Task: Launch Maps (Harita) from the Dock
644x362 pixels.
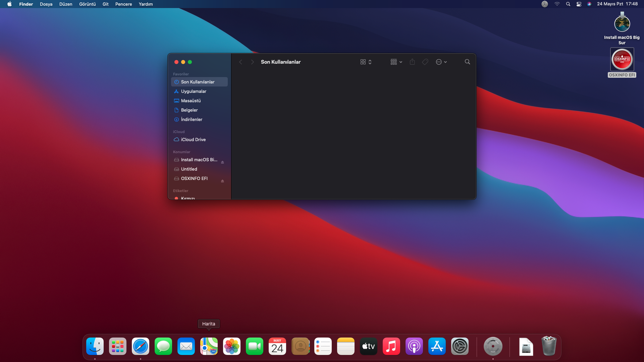Action: pyautogui.click(x=209, y=346)
